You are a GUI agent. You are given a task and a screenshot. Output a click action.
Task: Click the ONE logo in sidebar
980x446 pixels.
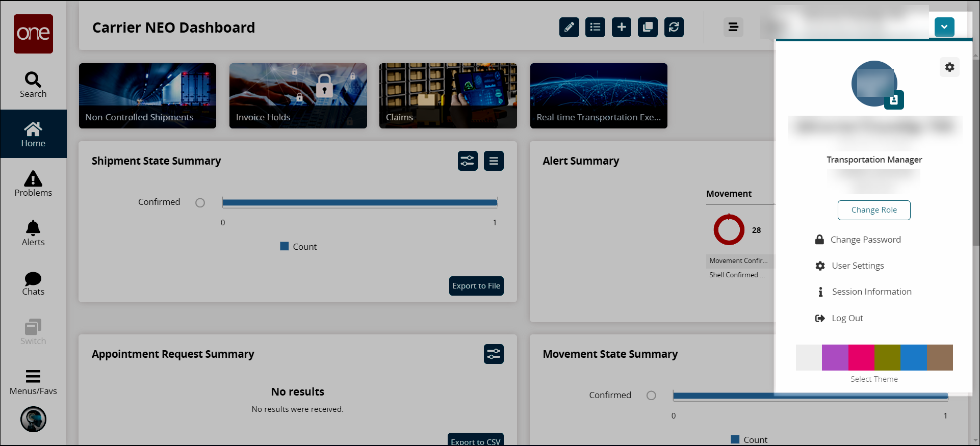33,34
